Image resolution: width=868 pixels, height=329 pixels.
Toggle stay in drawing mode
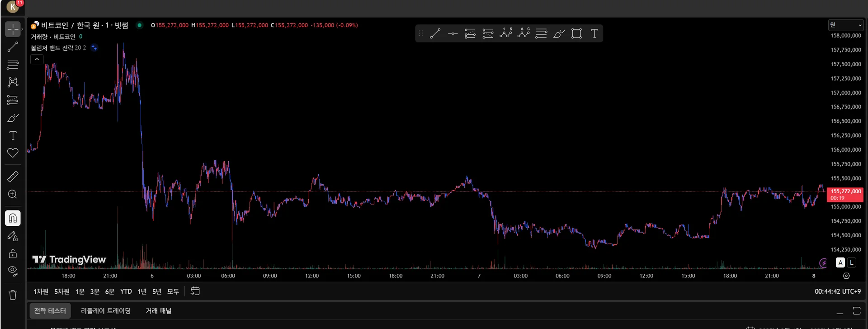tap(13, 236)
